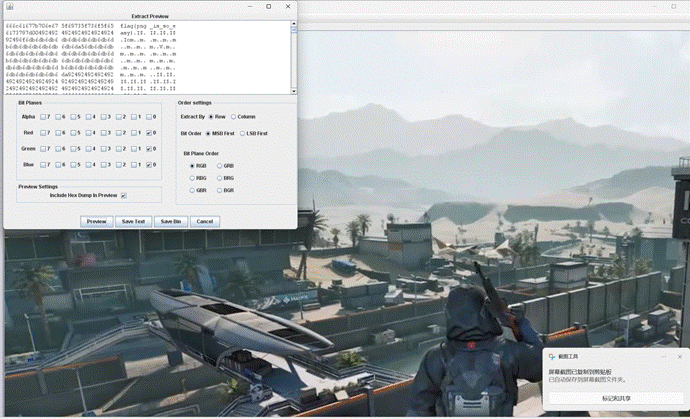Click the Java icon in the dialog title bar

[x=10, y=7]
